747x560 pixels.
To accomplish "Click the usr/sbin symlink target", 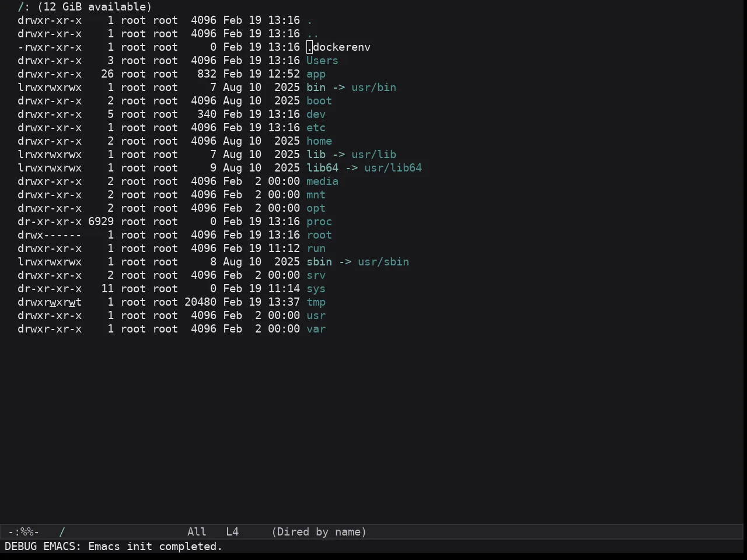I will [383, 262].
